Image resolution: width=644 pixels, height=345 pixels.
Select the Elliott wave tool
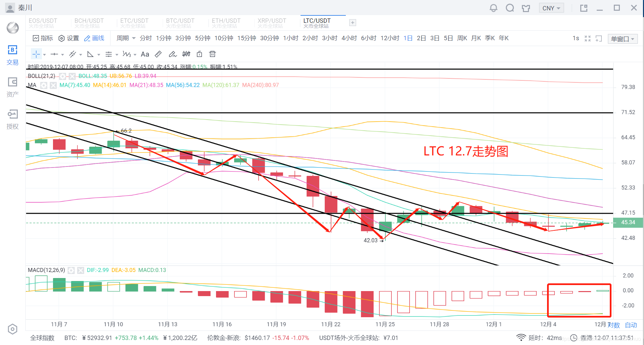click(x=127, y=54)
